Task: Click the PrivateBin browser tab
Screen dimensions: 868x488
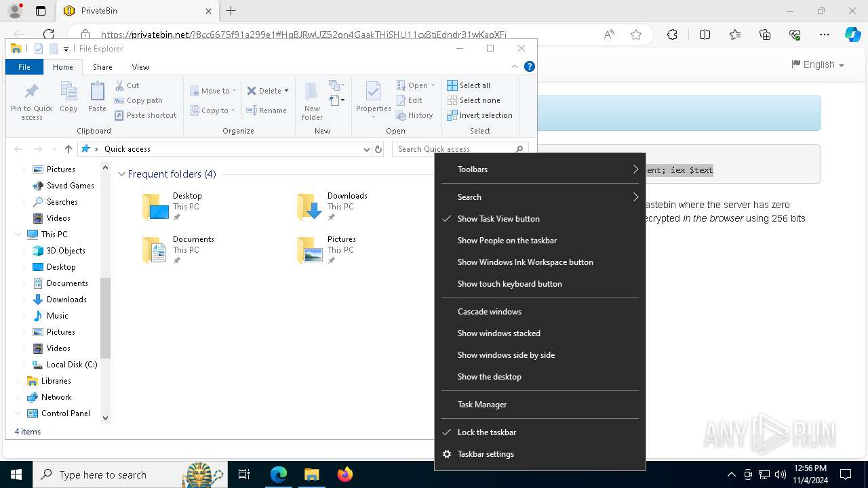Action: (x=138, y=11)
